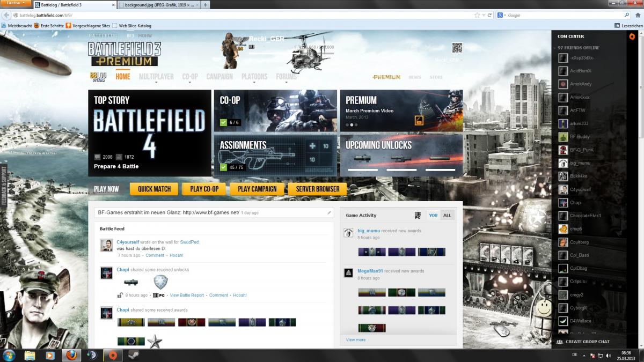Screen dimensions: 644x362
Task: Reload the page from address bar
Action: click(x=489, y=15)
